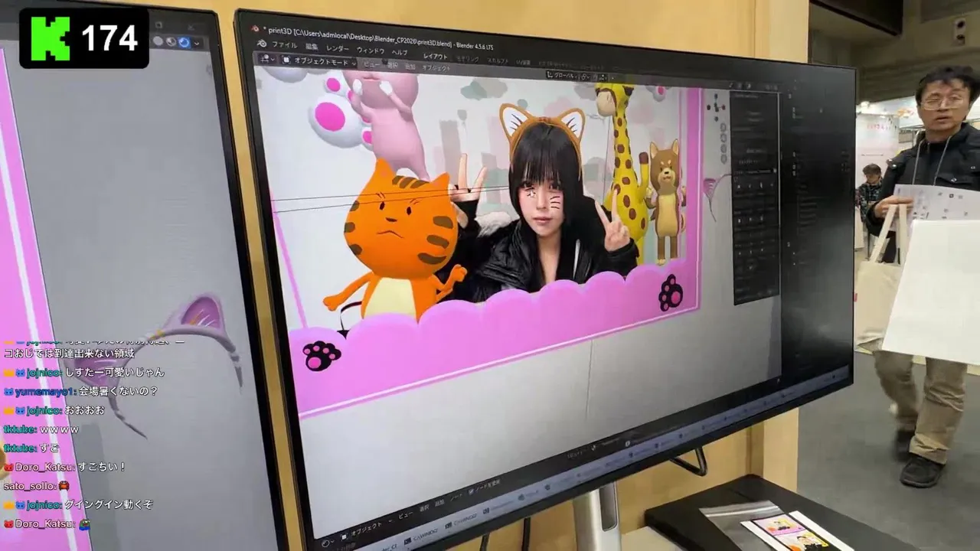Open the viewport 追加 menu
The image size is (980, 551).
tap(410, 67)
